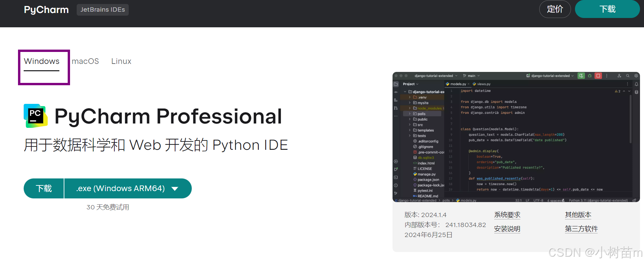The height and width of the screenshot is (263, 644).
Task: Click the Search magnifier icon in IDE preview
Action: [628, 76]
